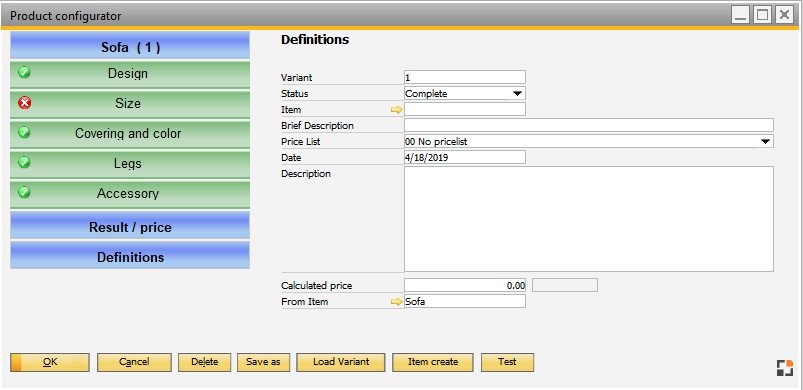The width and height of the screenshot is (803, 390).
Task: Click the green check icon beside Legs
Action: coord(24,163)
